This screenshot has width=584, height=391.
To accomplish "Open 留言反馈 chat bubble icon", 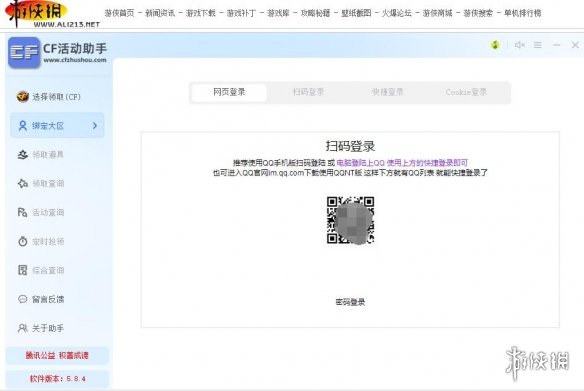I will [x=23, y=299].
